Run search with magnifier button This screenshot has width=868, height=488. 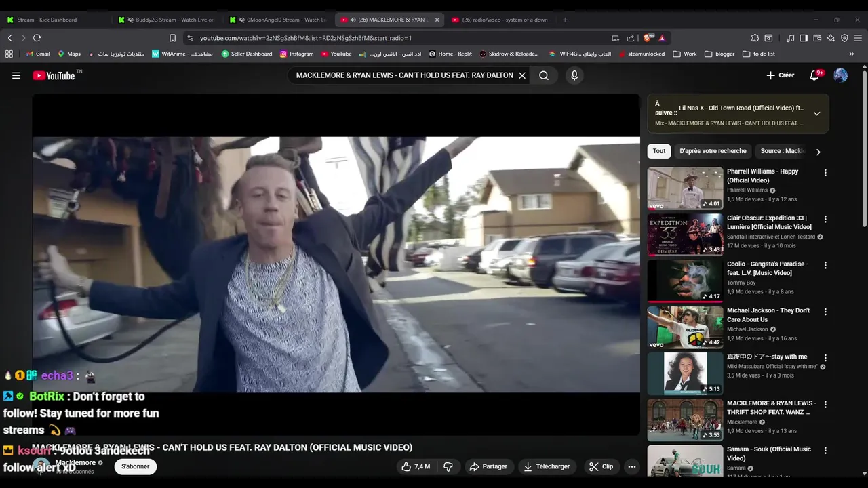(544, 75)
